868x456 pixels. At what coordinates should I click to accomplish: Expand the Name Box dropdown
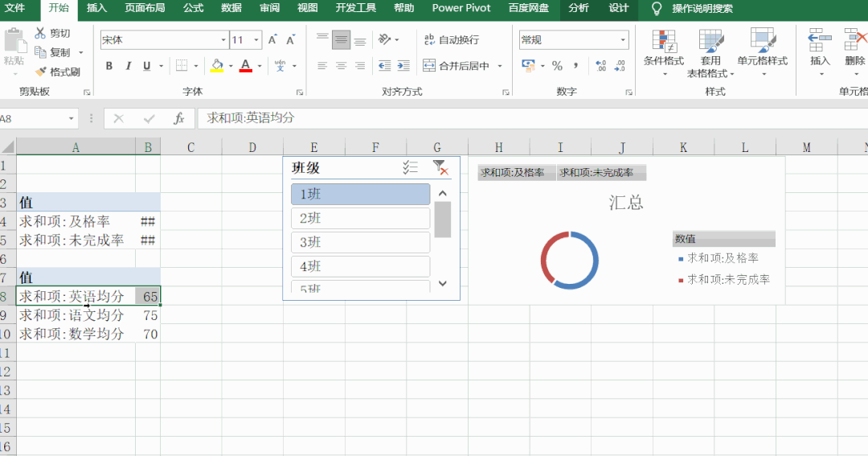71,118
